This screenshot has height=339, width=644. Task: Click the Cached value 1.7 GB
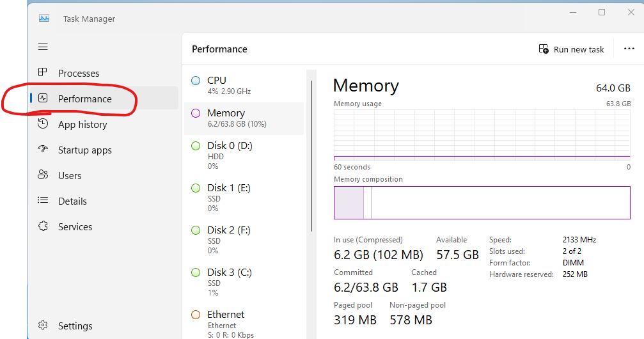coord(428,287)
